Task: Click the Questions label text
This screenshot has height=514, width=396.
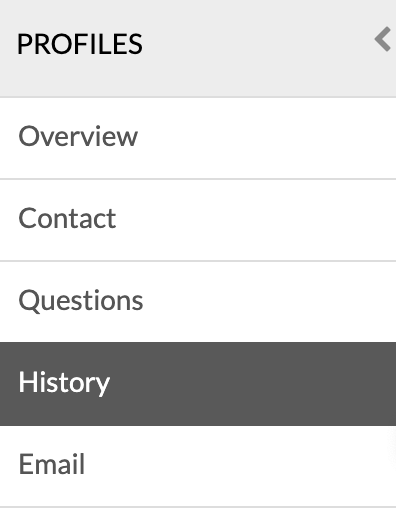Action: pos(81,301)
